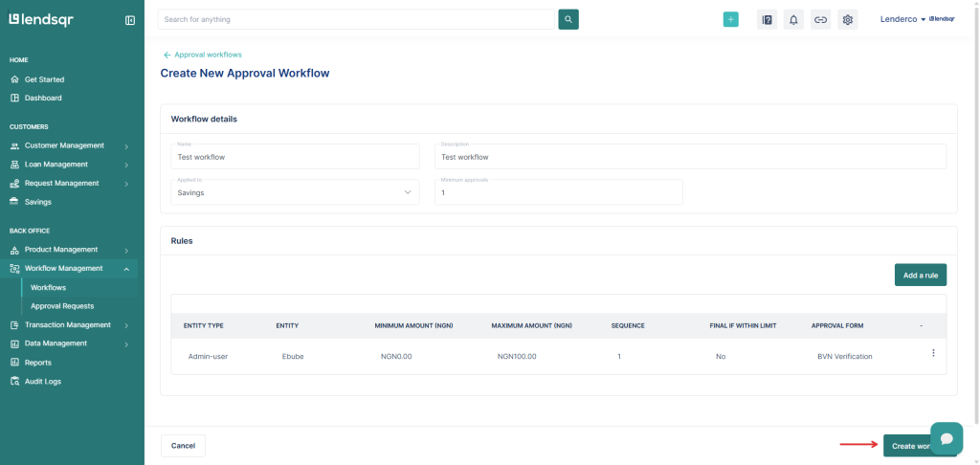Click the search magnifier button

(x=568, y=19)
